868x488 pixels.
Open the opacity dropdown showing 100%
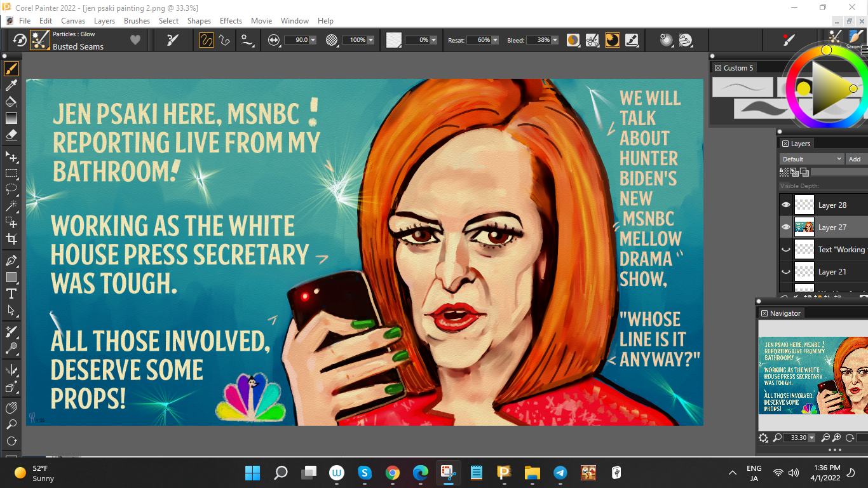(x=370, y=40)
